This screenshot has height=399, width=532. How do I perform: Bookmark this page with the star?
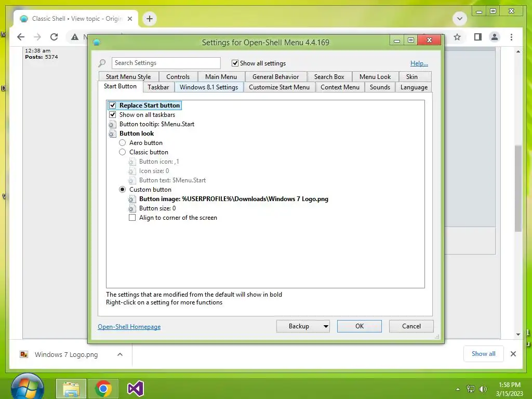(457, 37)
